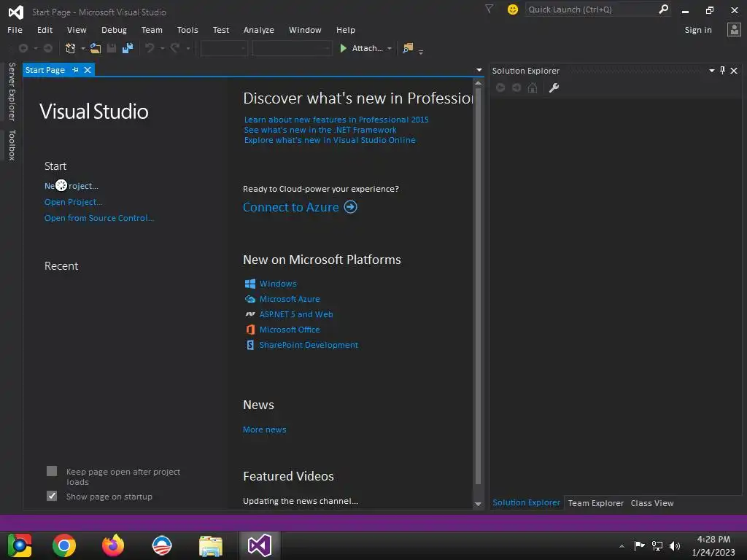Click the notifications filter flag icon

coord(489,9)
